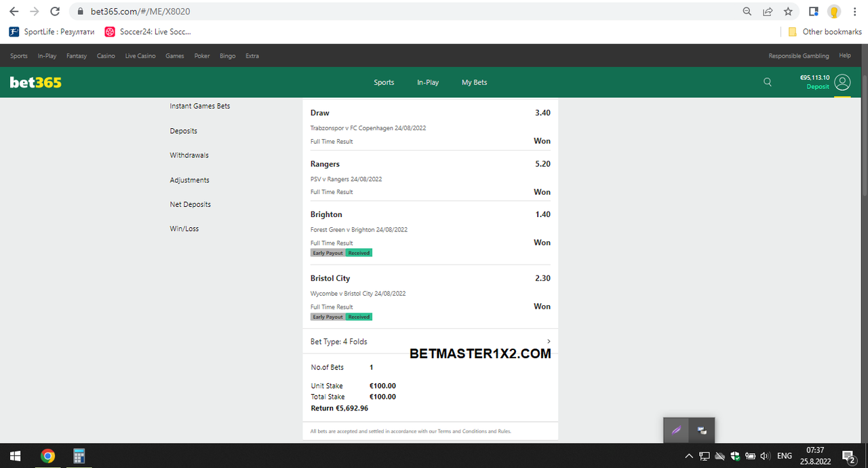The image size is (868, 468).
Task: Click Forest Green v Brighton match text
Action: pos(359,229)
